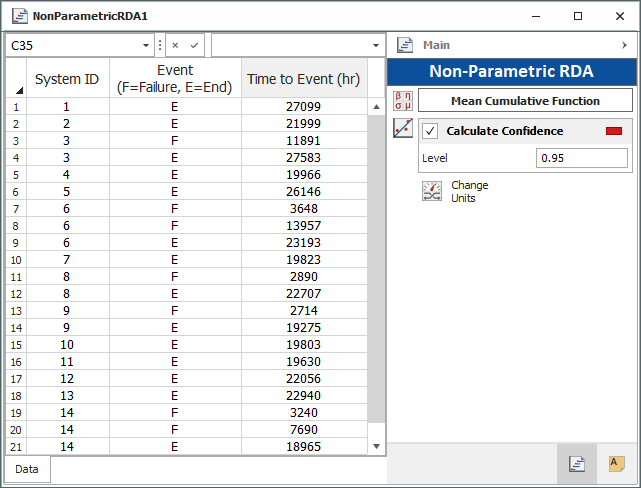Click the Change Units link
Image resolution: width=641 pixels, height=488 pixels.
tap(469, 191)
